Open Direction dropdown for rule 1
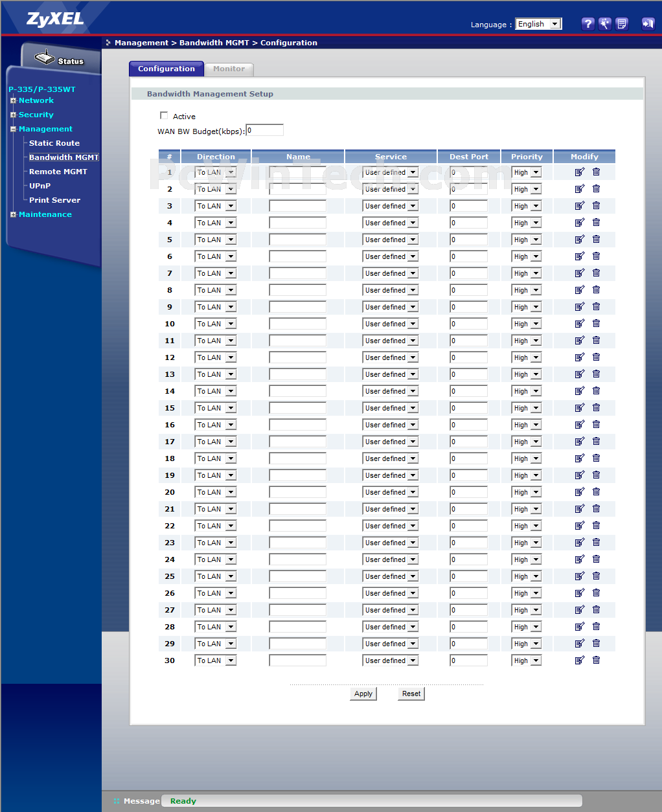 coord(216,172)
